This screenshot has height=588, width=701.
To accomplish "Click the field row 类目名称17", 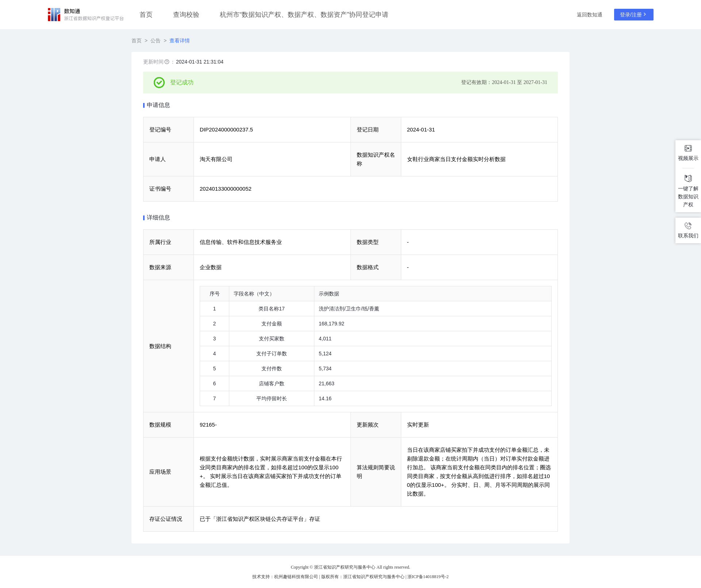I will pos(376,309).
